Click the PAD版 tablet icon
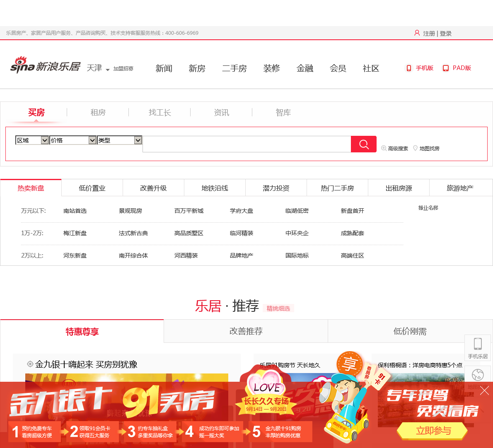This screenshot has width=493, height=448. coord(445,68)
